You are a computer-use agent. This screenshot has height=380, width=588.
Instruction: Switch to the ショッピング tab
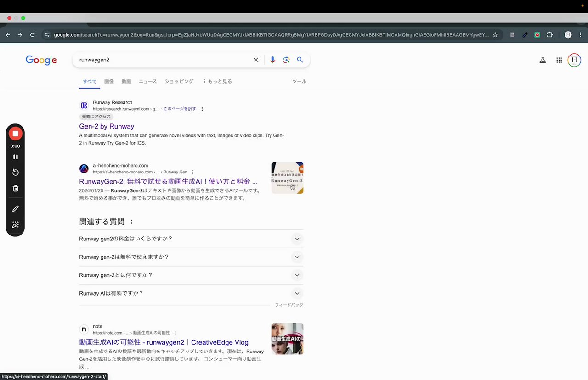(x=179, y=81)
